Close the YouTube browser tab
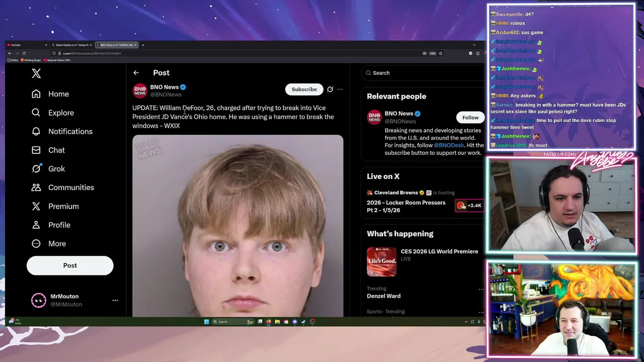This screenshot has width=644, height=362. point(46,45)
